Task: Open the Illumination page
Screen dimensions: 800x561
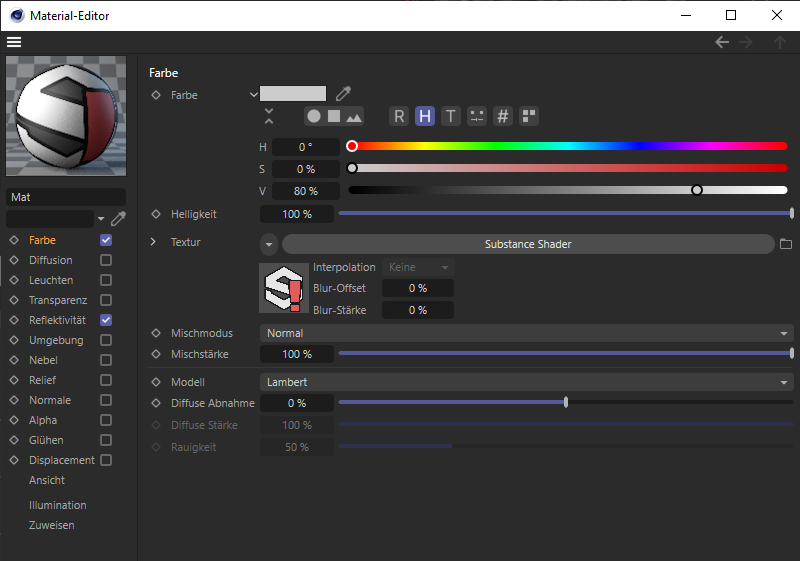Action: [x=58, y=505]
